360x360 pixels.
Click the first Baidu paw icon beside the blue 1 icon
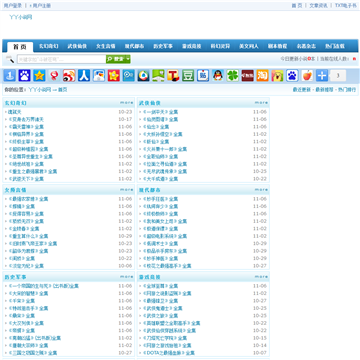(x=24, y=76)
